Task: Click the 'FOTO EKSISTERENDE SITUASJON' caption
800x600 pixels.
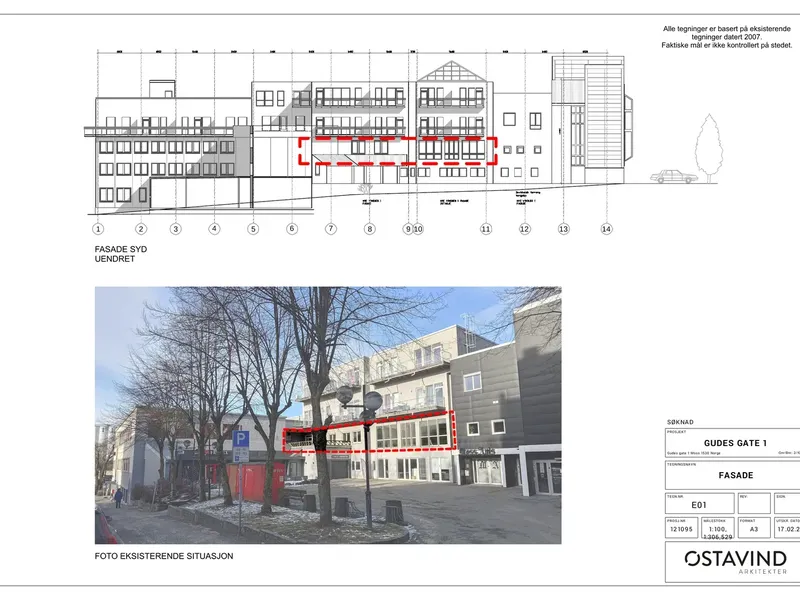Action: 164,556
